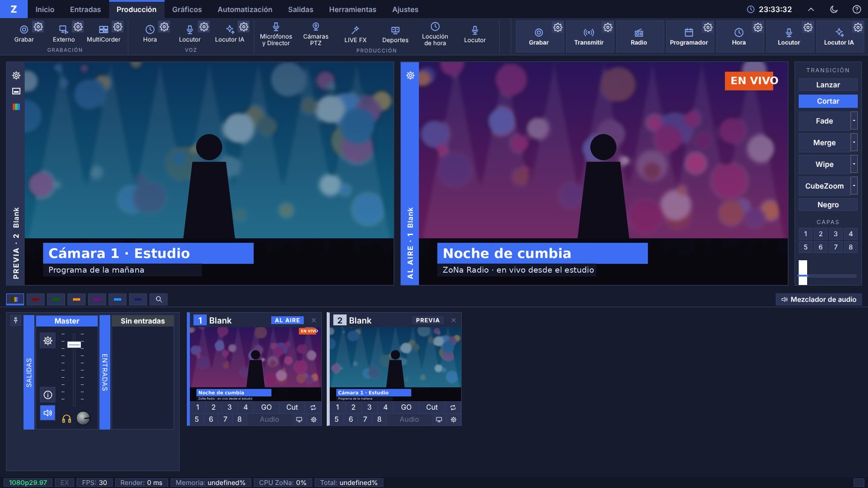Open the Herramientas tab
868x488 pixels.
pos(353,9)
